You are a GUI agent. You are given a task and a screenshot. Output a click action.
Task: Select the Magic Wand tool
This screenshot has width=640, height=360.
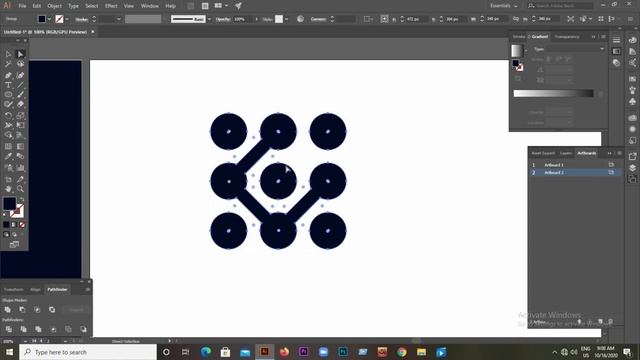pos(8,64)
